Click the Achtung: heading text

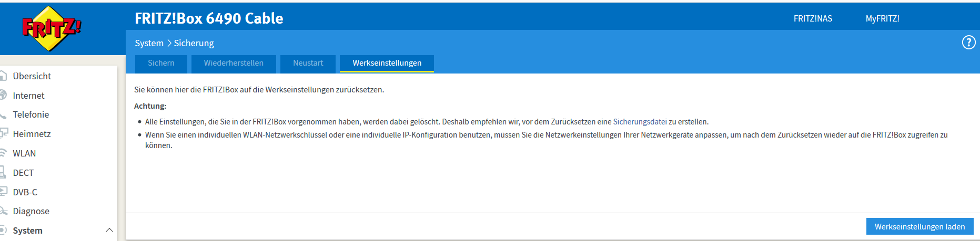(x=150, y=106)
